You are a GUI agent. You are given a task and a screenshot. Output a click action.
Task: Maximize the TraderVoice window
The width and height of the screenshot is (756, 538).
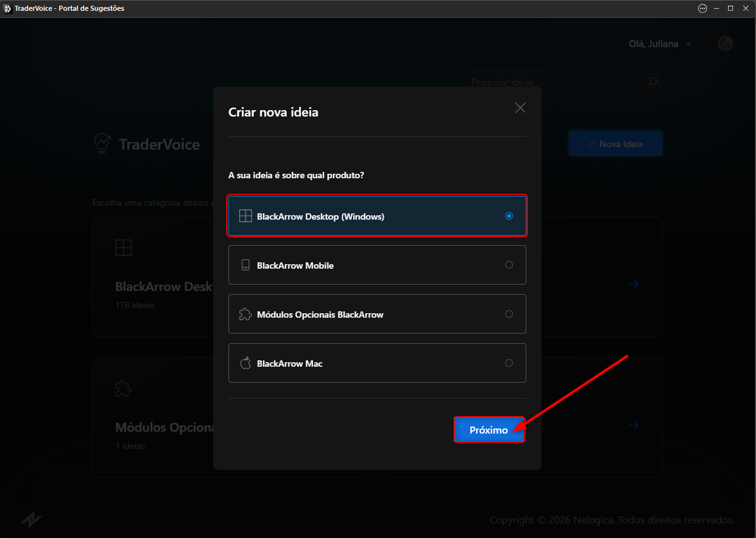click(x=731, y=9)
